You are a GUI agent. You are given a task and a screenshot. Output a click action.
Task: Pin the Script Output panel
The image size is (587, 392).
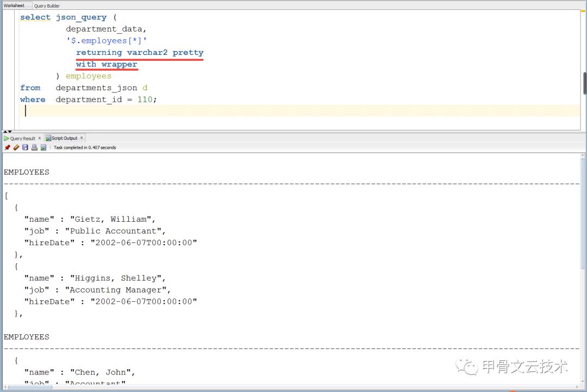pos(7,147)
